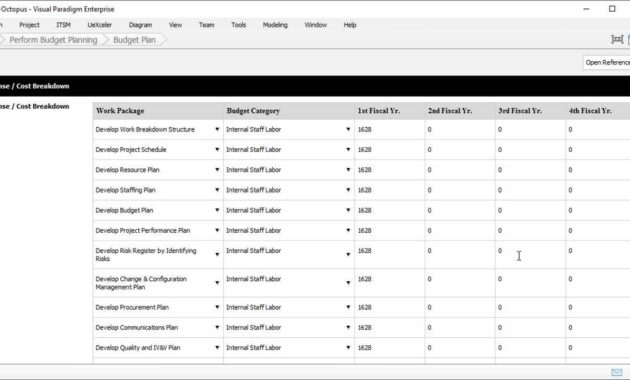
Task: Open Budget Category dropdown in Risk Register row
Action: [x=348, y=254]
